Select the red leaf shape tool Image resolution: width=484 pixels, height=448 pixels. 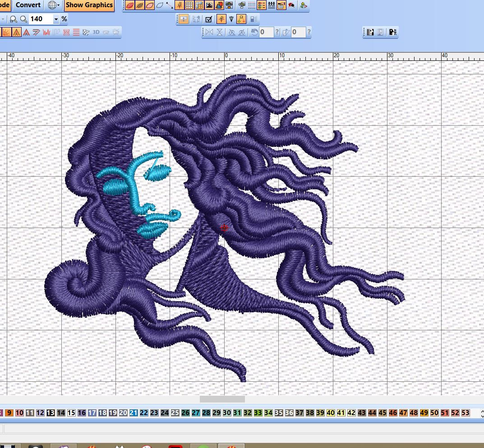tap(129, 5)
